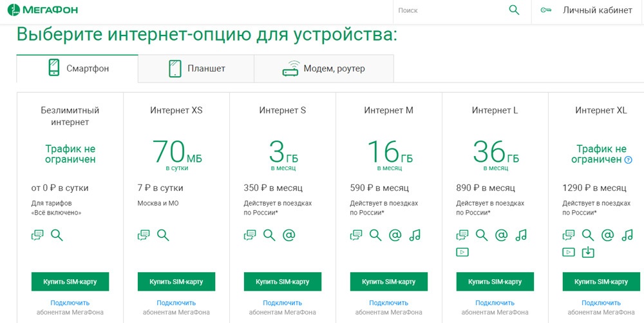Click the key icon next to Личный кабинет

tap(546, 10)
